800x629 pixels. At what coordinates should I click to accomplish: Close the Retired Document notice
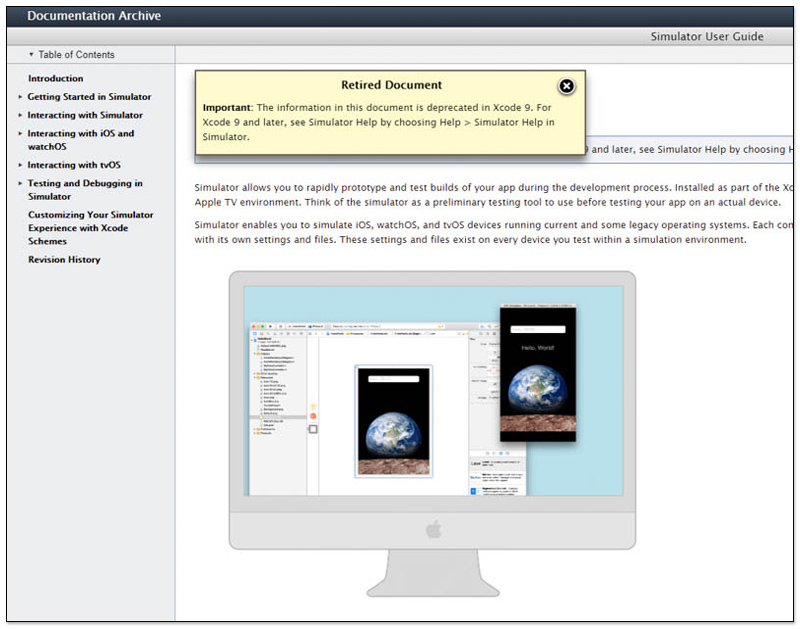(566, 86)
